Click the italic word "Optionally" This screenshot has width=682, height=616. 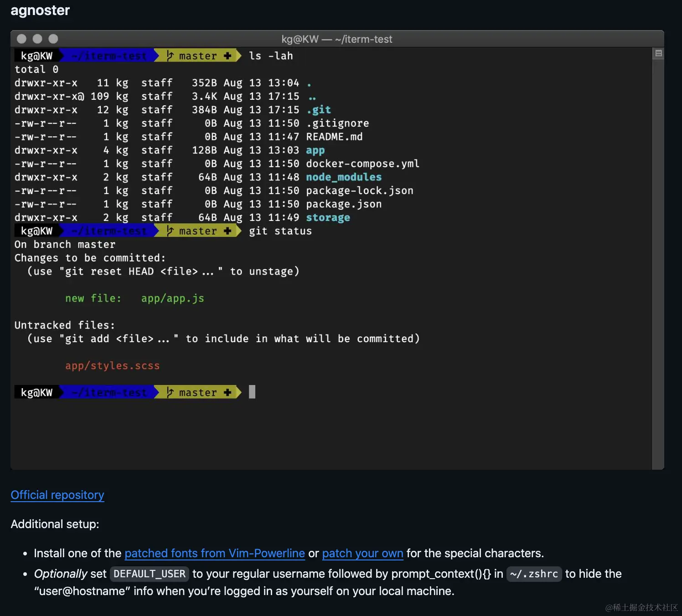(61, 574)
